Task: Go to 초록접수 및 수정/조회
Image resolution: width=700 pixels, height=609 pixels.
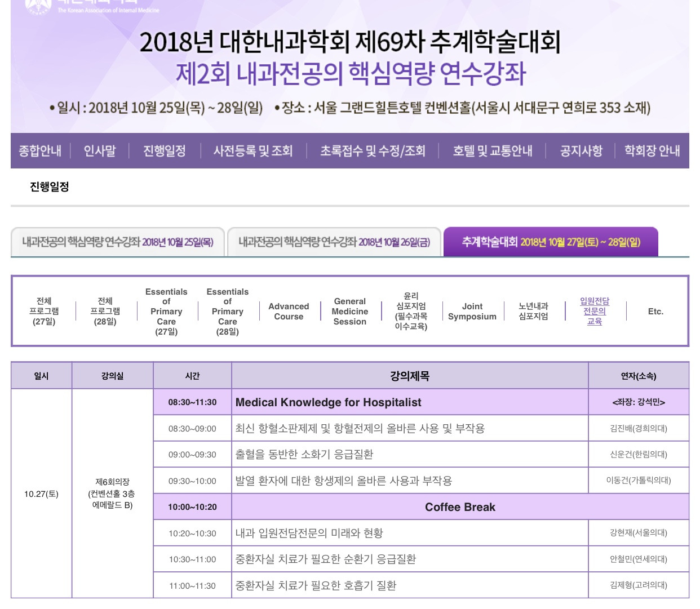Action: point(373,151)
